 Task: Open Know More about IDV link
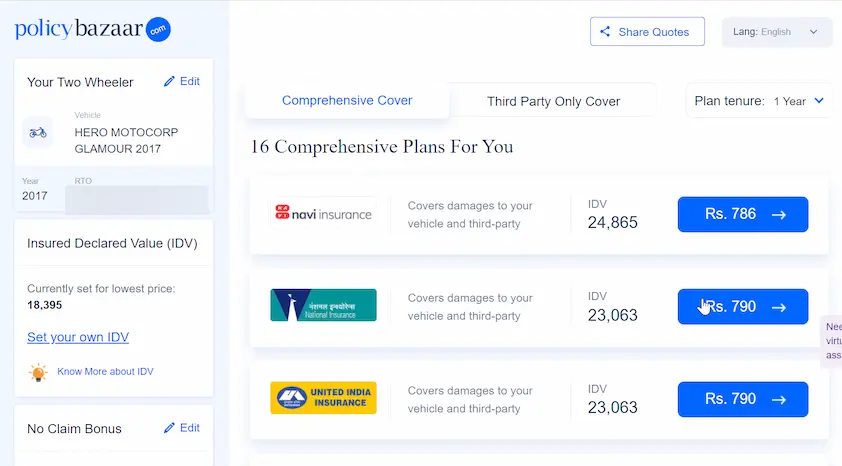point(105,372)
